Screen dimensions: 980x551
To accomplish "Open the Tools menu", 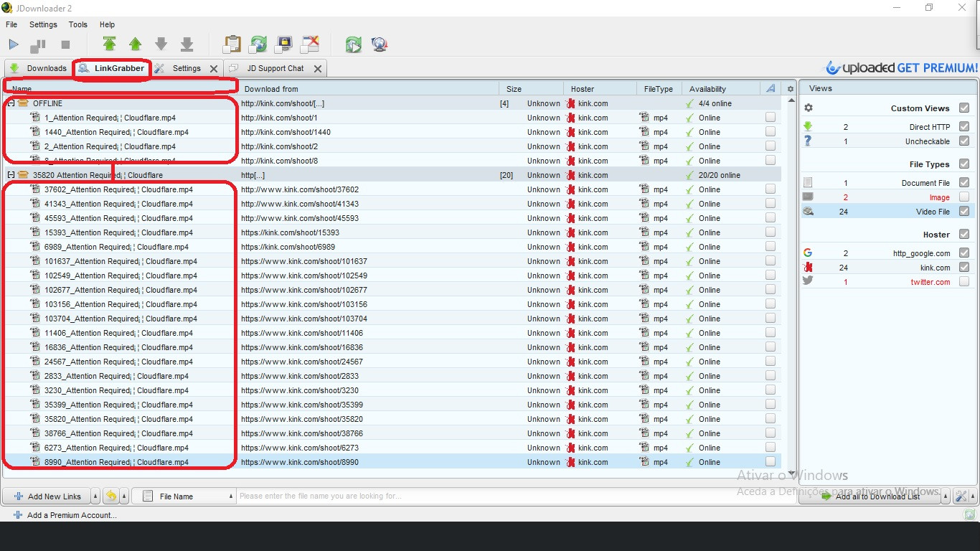I will tap(78, 24).
